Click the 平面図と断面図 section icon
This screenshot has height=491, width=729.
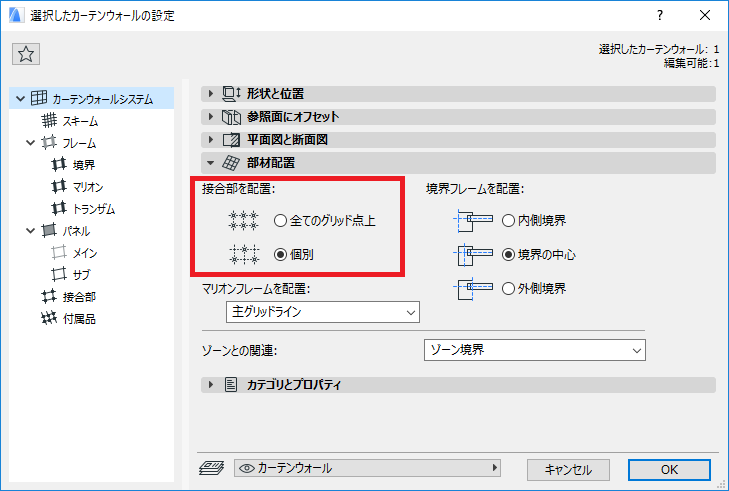231,139
